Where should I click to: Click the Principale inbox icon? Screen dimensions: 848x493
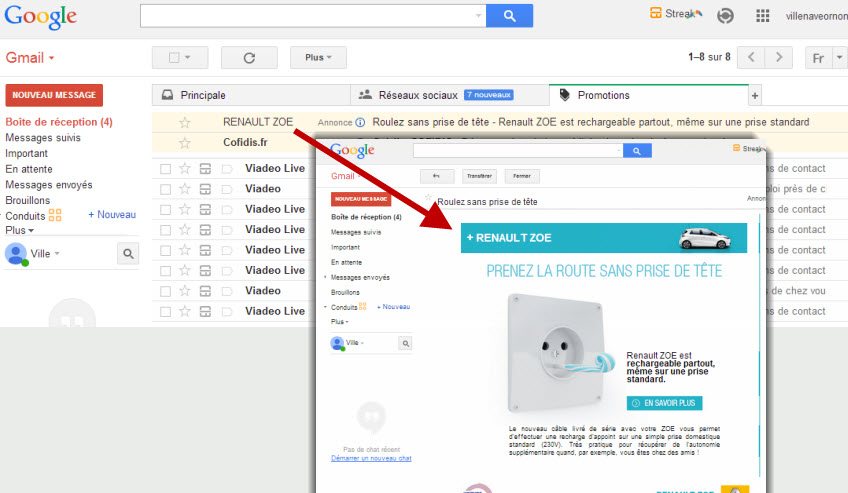click(x=168, y=95)
